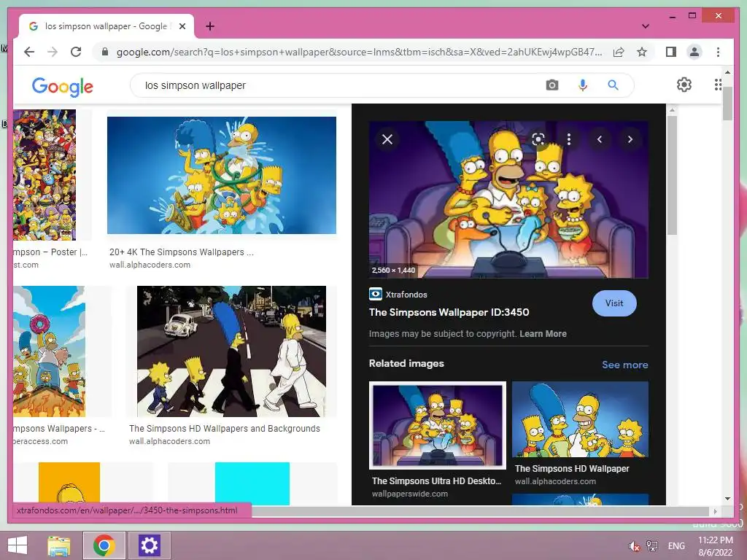747x560 pixels.
Task: Bookmark this page with the star
Action: (x=642, y=52)
